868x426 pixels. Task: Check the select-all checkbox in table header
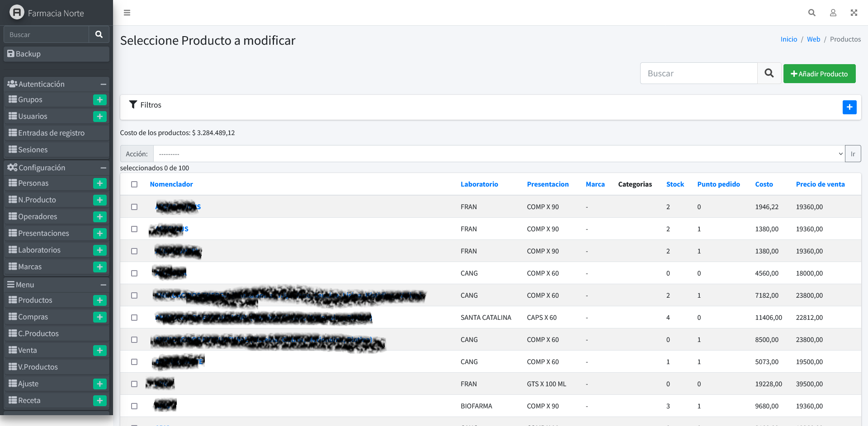tap(134, 184)
